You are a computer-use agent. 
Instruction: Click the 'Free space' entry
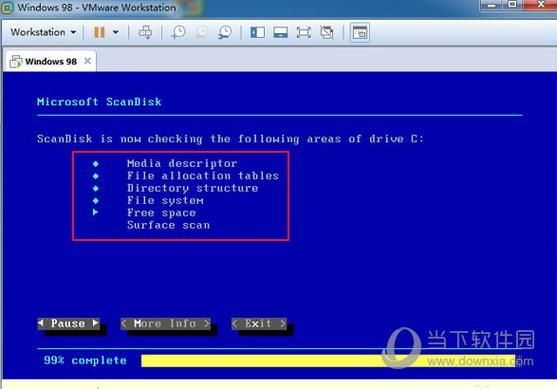162,213
